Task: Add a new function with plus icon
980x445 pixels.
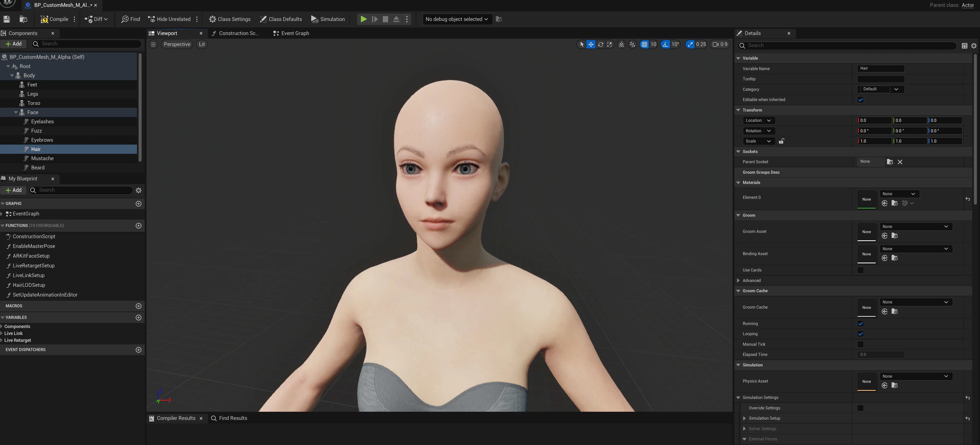Action: point(139,226)
